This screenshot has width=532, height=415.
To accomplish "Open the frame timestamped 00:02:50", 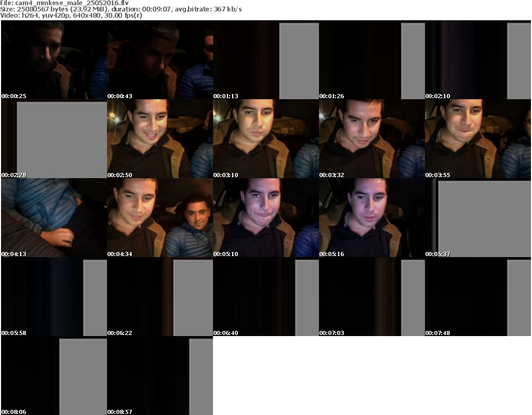I will tap(160, 139).
